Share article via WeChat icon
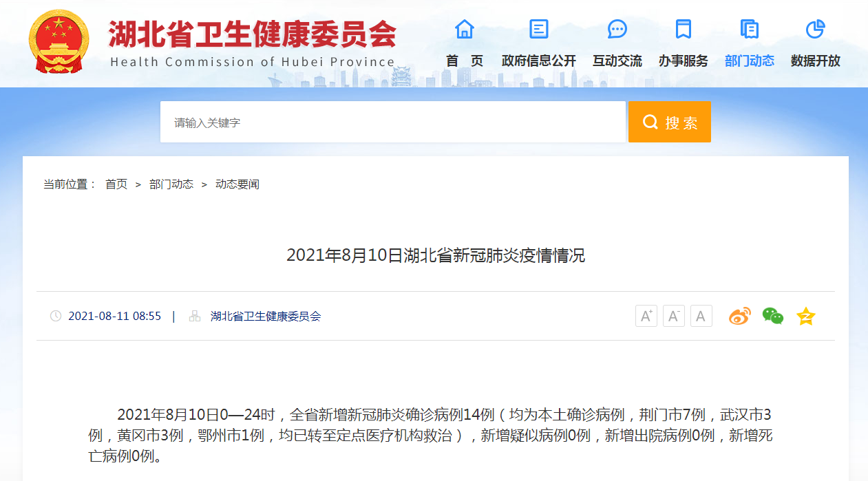868x481 pixels. click(x=772, y=316)
